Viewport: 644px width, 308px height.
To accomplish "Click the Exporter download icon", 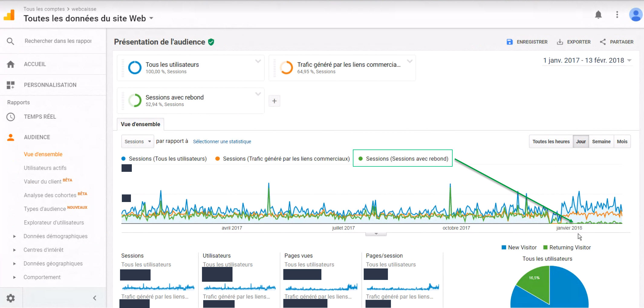I will click(x=560, y=42).
